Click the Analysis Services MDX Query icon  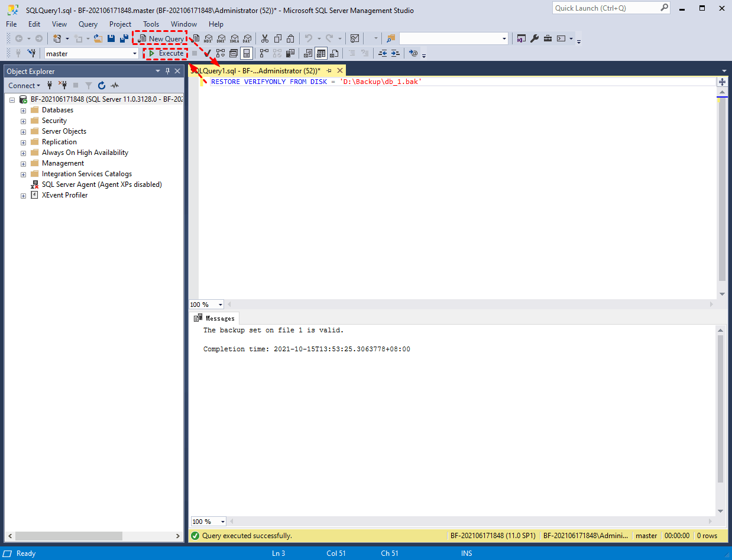pos(208,39)
